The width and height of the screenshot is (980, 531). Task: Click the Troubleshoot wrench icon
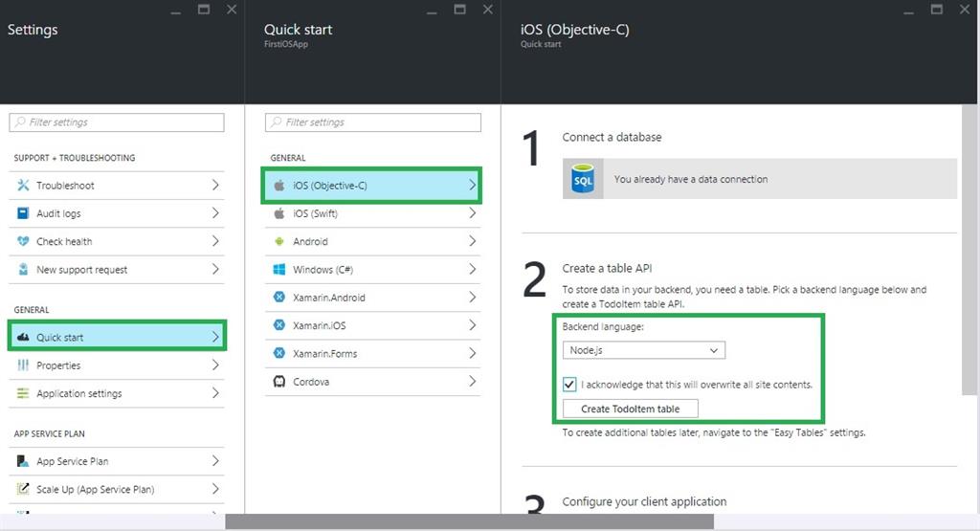click(23, 186)
